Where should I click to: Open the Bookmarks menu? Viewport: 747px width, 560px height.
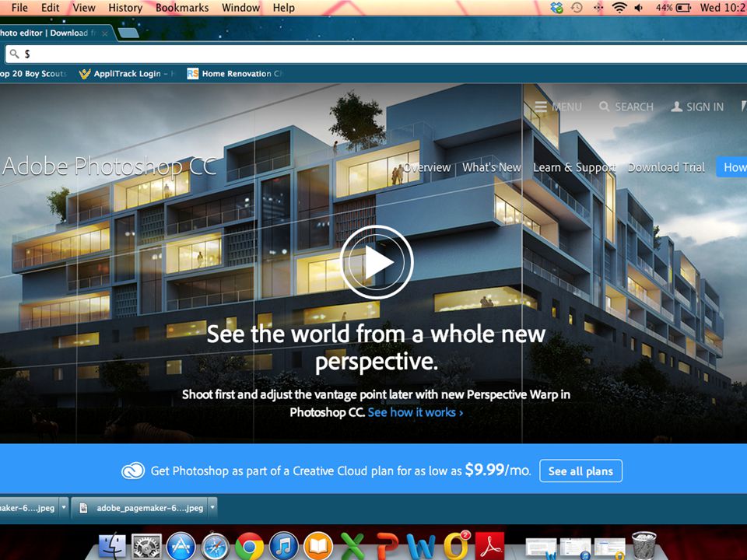[x=182, y=8]
